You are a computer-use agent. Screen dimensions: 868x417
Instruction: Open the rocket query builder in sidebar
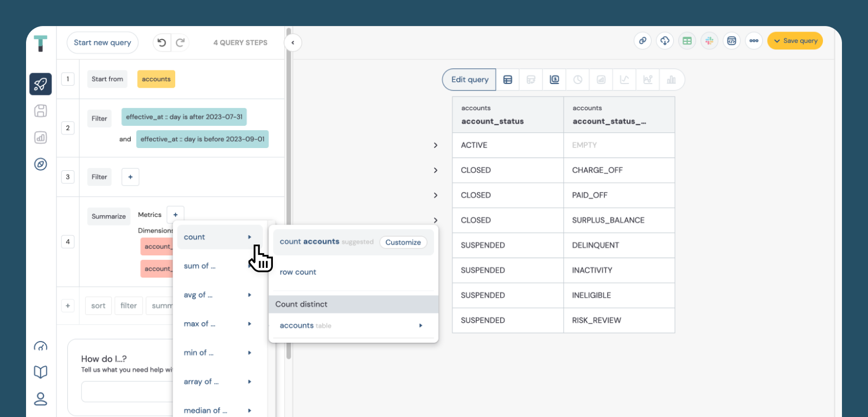click(41, 84)
